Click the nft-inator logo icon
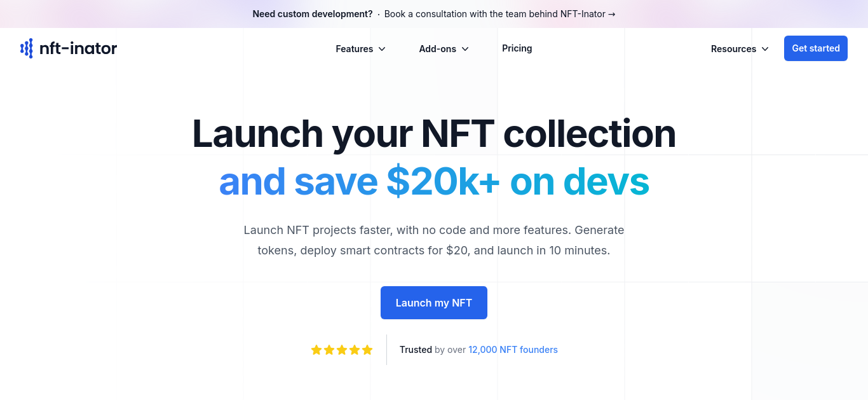Image resolution: width=868 pixels, height=400 pixels. point(26,48)
